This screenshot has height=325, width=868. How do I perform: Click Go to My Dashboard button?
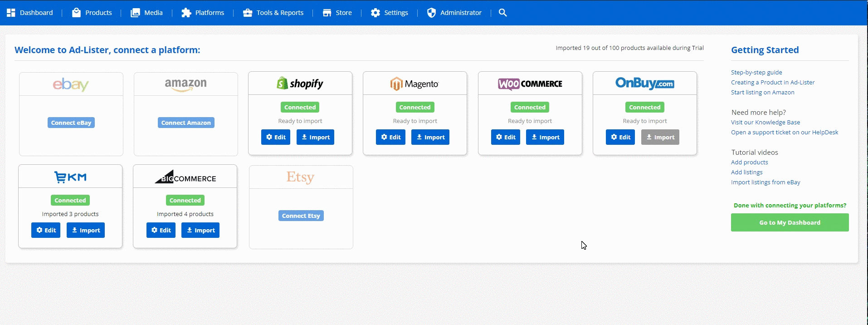(790, 222)
